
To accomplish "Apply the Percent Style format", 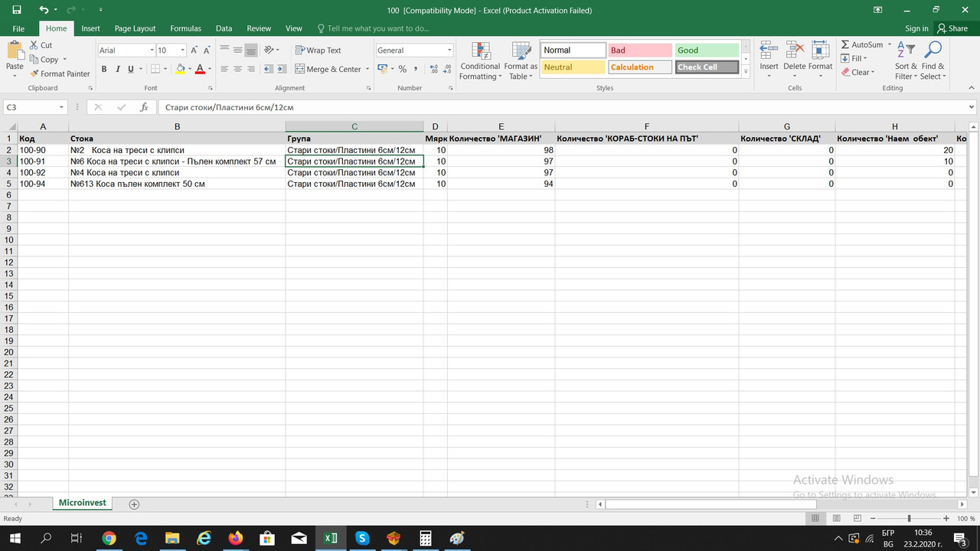I will click(403, 69).
